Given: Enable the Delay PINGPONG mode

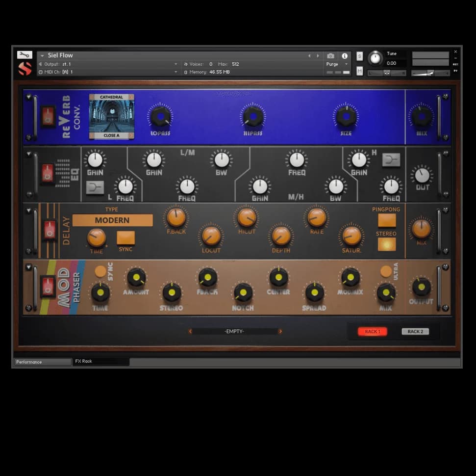Looking at the screenshot, I should coord(386,220).
